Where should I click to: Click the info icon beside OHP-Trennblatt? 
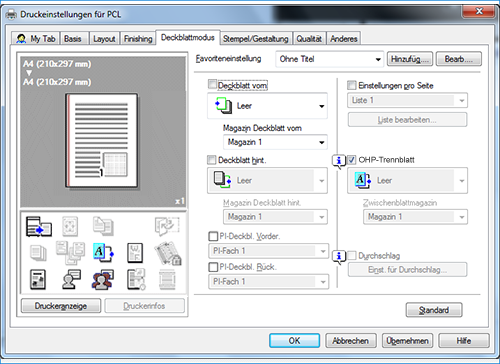339,161
